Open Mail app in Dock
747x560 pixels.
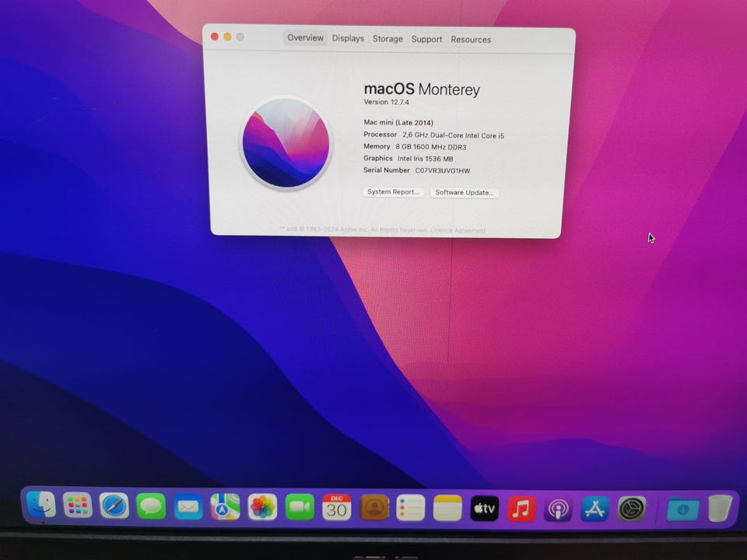tap(188, 506)
